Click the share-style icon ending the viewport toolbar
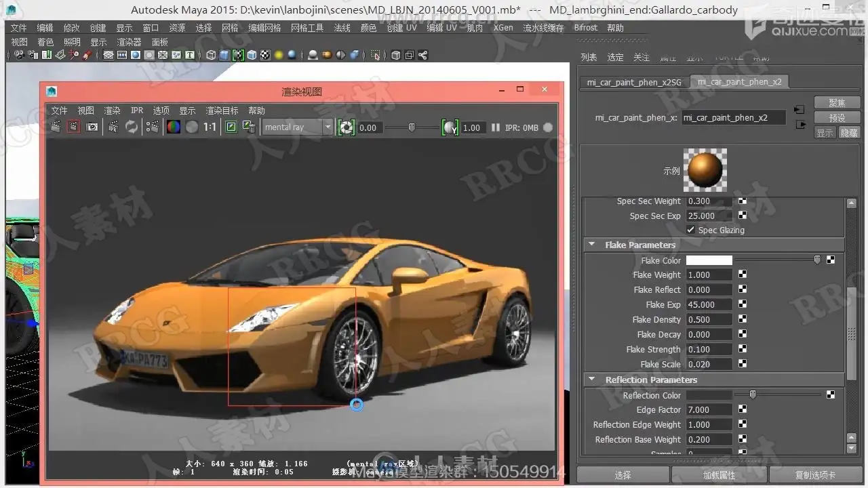This screenshot has height=488, width=868. tap(423, 55)
